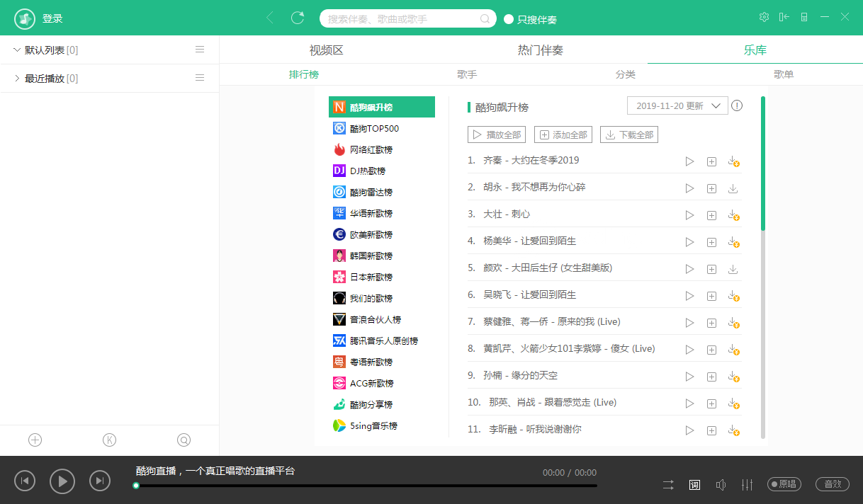Skip to the previous track
The width and height of the screenshot is (863, 504).
tap(25, 481)
